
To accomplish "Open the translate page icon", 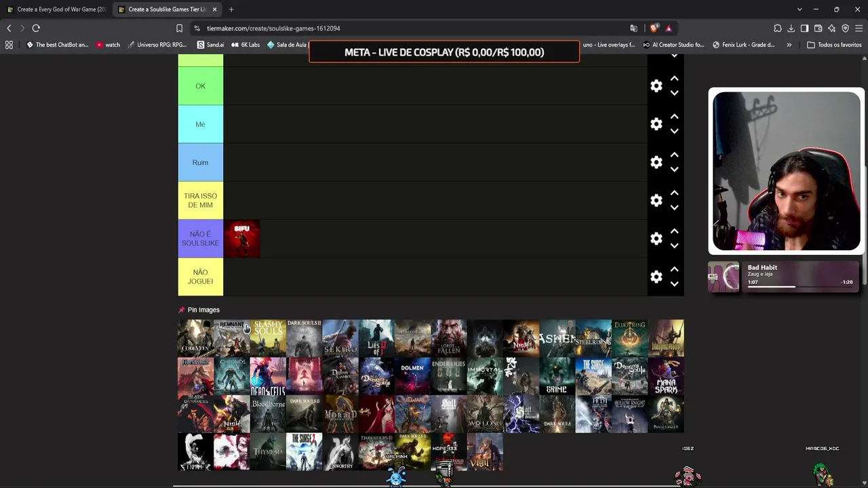I will [x=633, y=28].
